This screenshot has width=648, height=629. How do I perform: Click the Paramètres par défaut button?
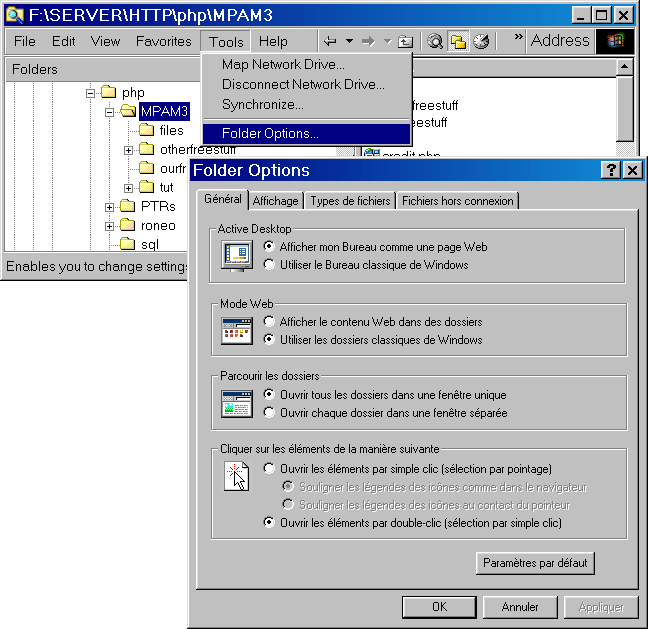coord(535,563)
